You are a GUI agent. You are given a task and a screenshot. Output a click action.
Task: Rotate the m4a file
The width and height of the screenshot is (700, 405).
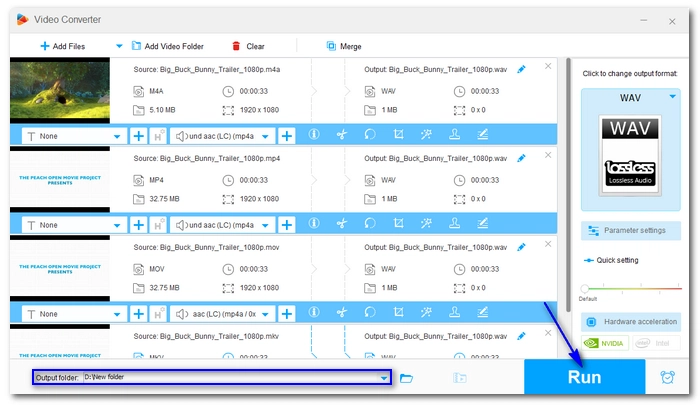click(370, 134)
